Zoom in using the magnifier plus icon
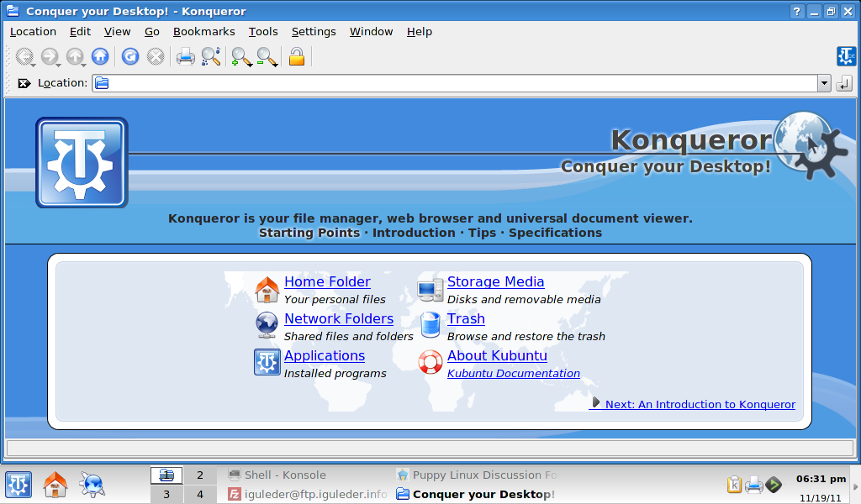This screenshot has width=861, height=504. click(241, 56)
